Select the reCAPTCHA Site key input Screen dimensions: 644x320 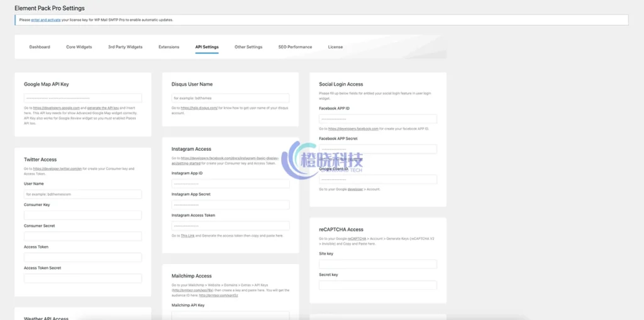pos(377,264)
